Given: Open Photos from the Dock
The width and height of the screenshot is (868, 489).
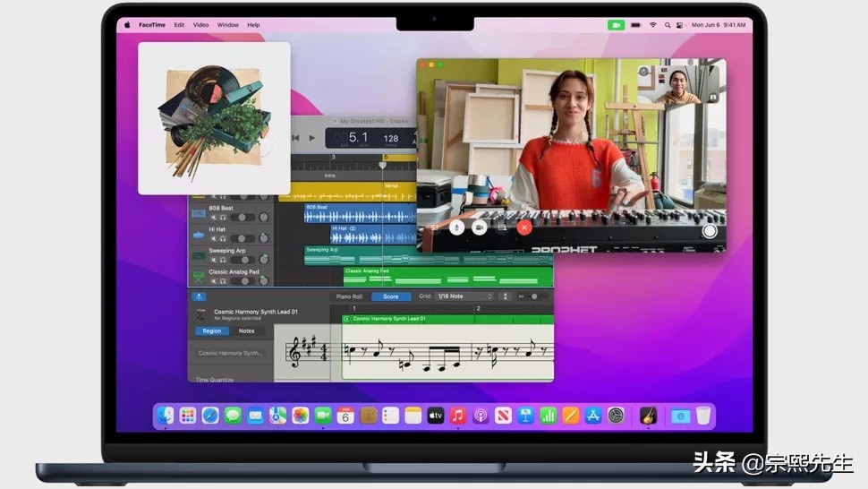Looking at the screenshot, I should (x=301, y=416).
